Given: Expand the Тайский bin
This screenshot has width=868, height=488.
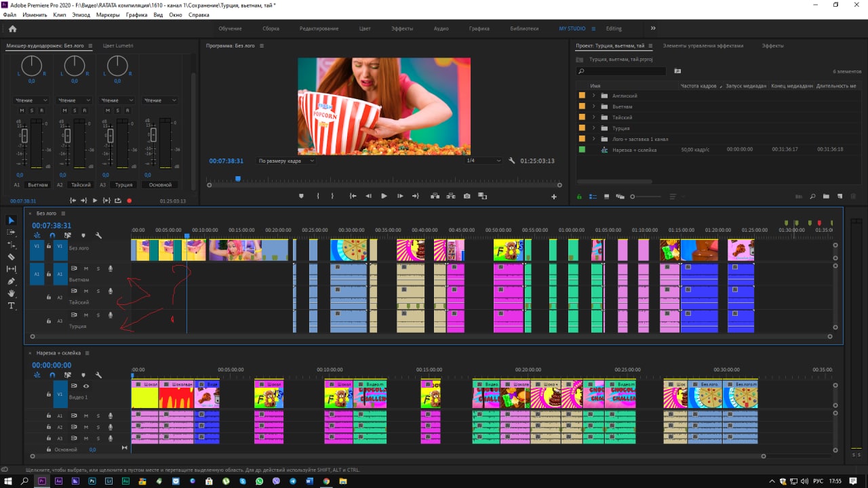Looking at the screenshot, I should click(x=593, y=117).
